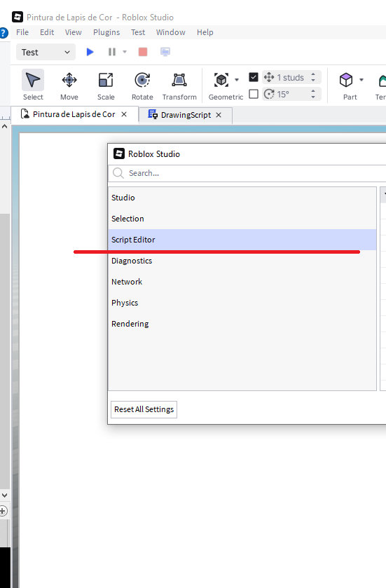This screenshot has height=588, width=386.
Task: Switch to the DrawingScript tab
Action: [x=186, y=115]
